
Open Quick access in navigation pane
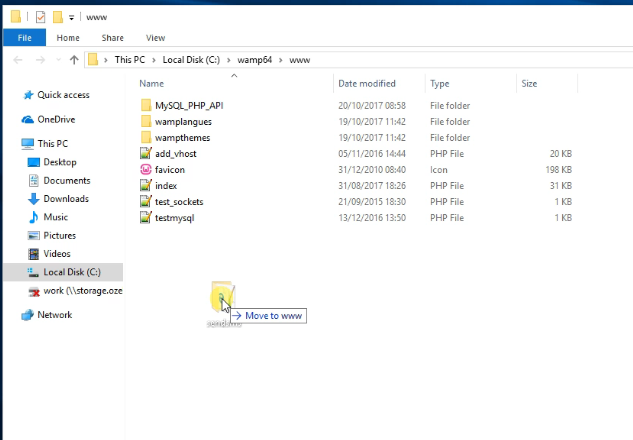[63, 95]
